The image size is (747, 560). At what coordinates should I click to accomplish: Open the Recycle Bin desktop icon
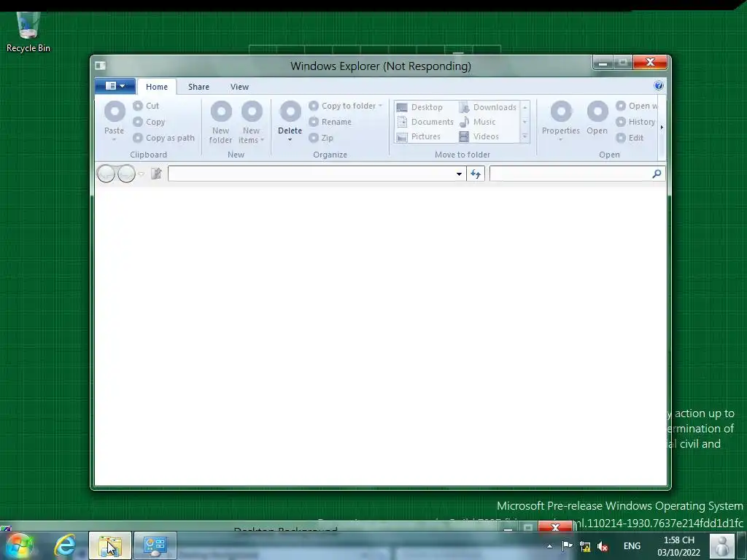coord(28,31)
